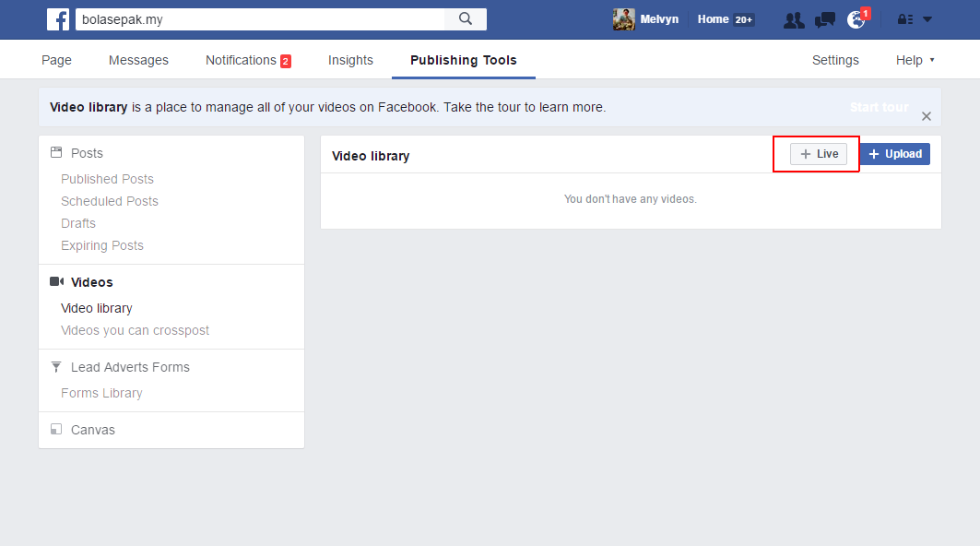The width and height of the screenshot is (980, 546).
Task: Open Published Posts
Action: (x=108, y=179)
